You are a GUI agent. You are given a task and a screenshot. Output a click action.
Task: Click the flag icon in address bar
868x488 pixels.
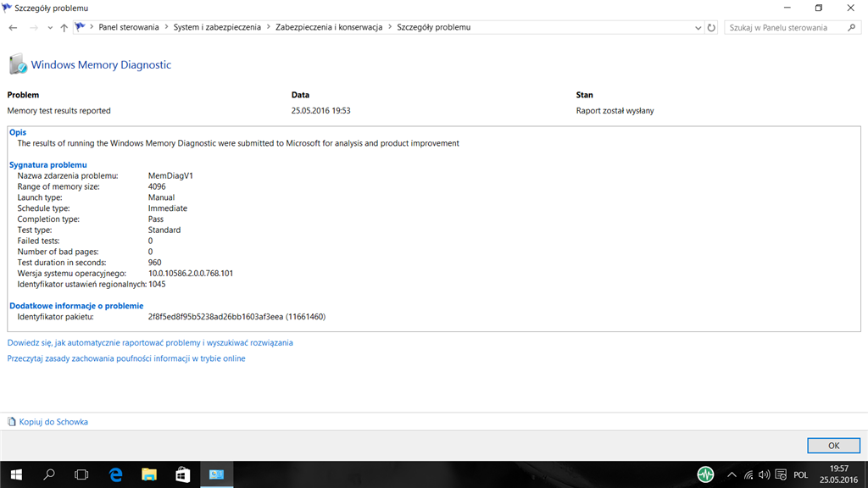81,27
